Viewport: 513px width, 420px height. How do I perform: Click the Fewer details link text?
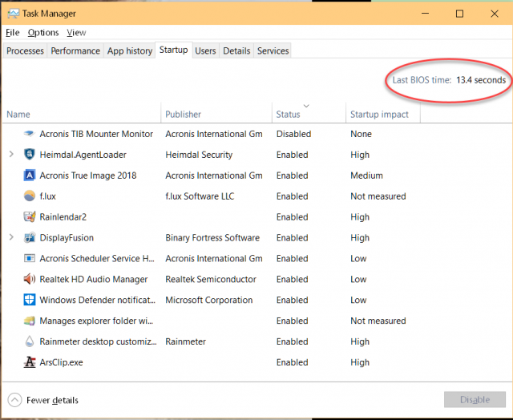(52, 400)
